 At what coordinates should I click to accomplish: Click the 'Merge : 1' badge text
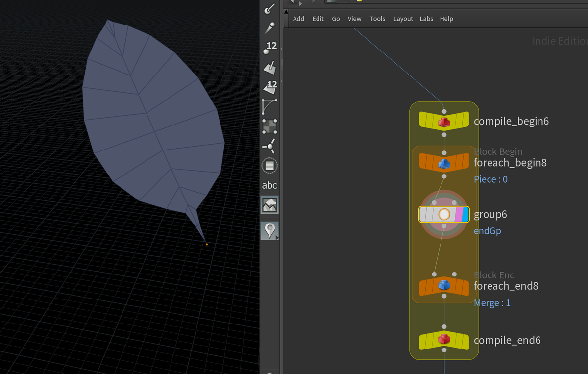coord(492,303)
